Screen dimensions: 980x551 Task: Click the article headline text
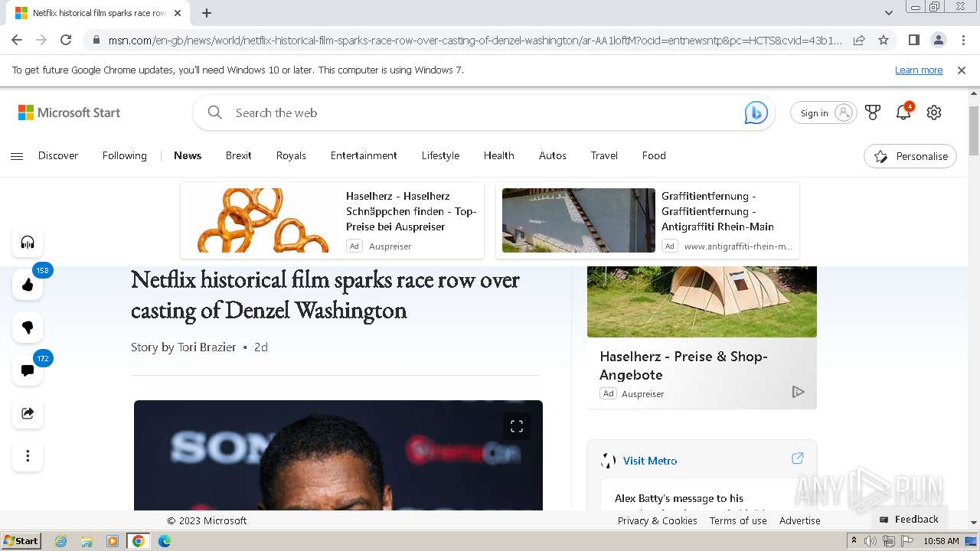click(325, 295)
